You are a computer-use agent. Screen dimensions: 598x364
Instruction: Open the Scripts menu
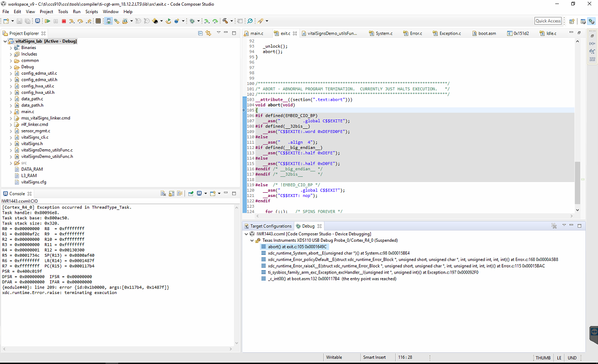tap(92, 12)
